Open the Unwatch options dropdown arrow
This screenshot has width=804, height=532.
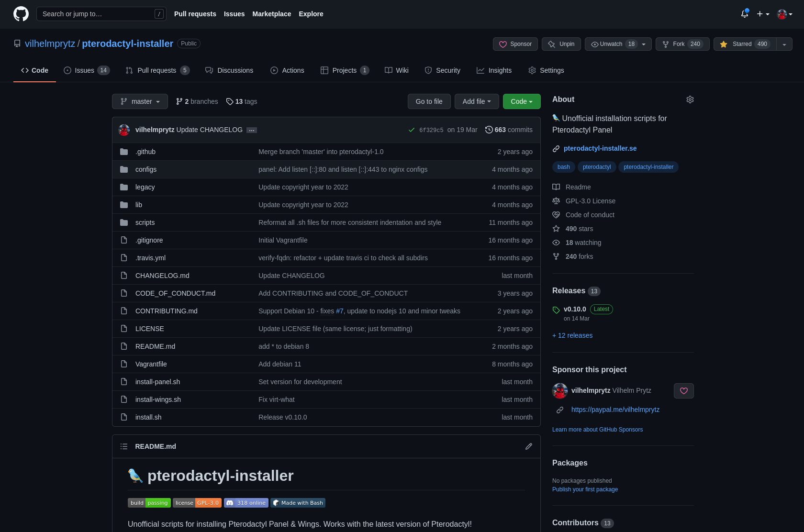(x=644, y=44)
